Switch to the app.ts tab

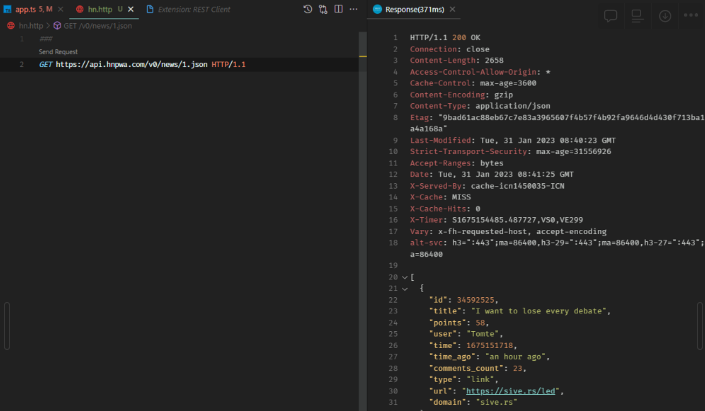click(x=33, y=9)
